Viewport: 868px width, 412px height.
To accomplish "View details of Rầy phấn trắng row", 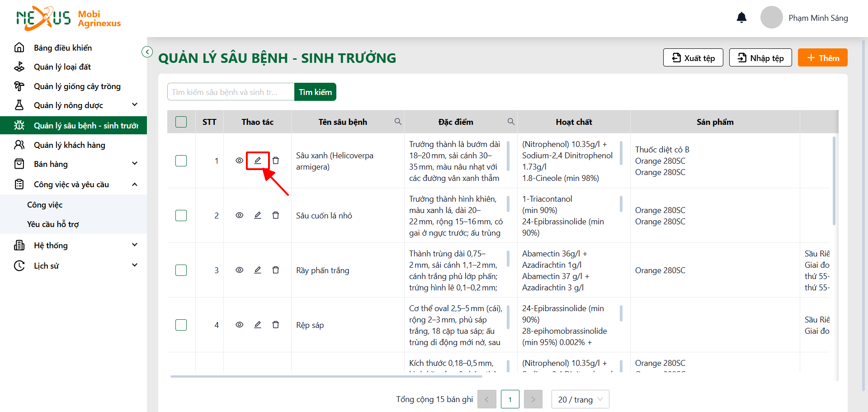I will click(x=240, y=270).
